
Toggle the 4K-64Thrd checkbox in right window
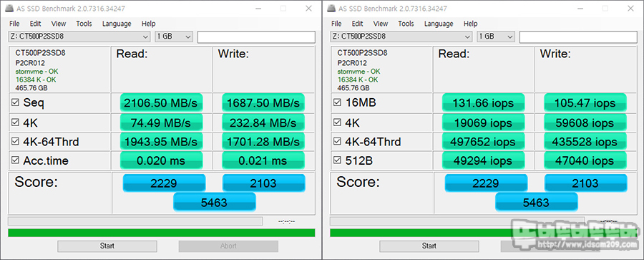[337, 142]
